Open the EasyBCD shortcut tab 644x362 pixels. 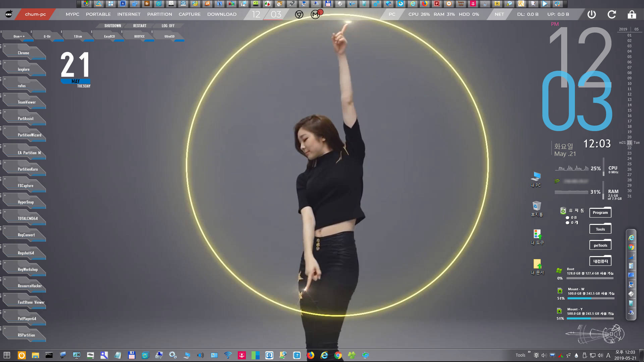pos(109,36)
